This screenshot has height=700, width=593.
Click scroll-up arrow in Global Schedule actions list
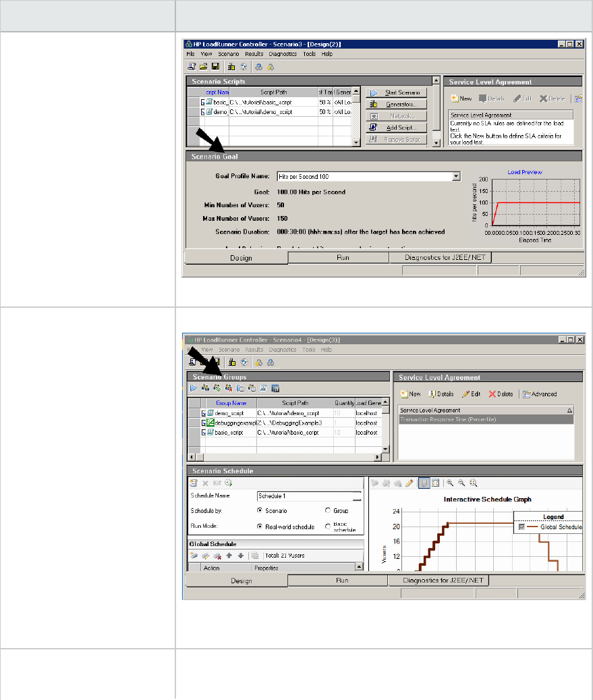[359, 567]
